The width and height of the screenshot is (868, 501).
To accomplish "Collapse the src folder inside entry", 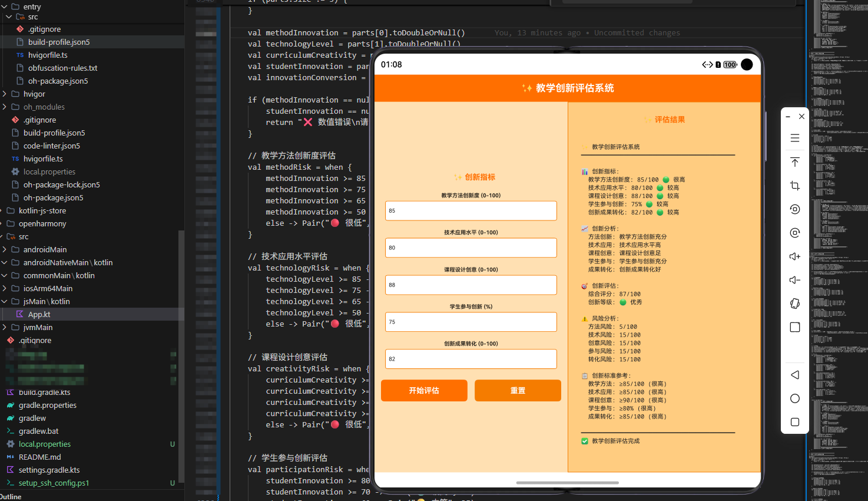I will click(9, 17).
